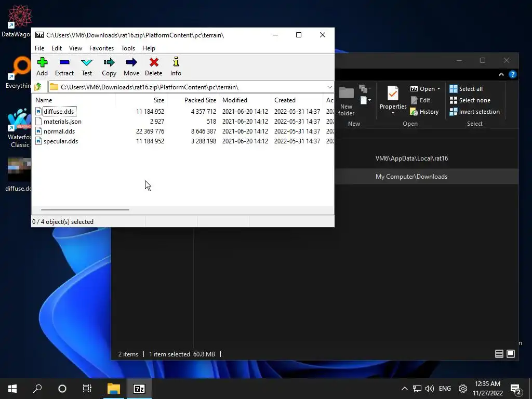The image size is (532, 399).
Task: Click Invert selection in Explorer
Action: (474, 112)
